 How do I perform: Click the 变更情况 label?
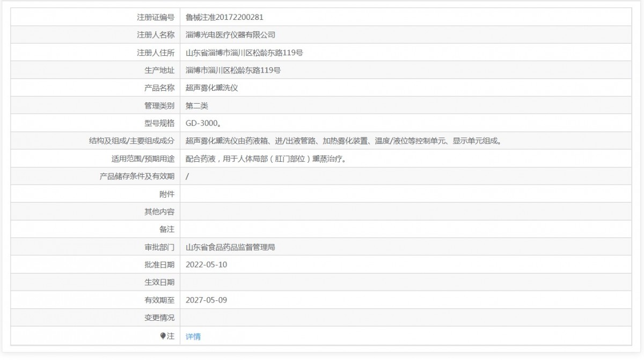click(x=159, y=318)
